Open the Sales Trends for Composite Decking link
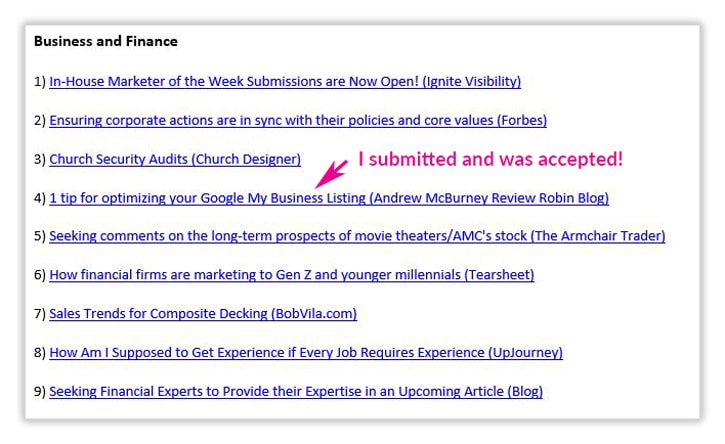This screenshot has width=725, height=444. (203, 314)
